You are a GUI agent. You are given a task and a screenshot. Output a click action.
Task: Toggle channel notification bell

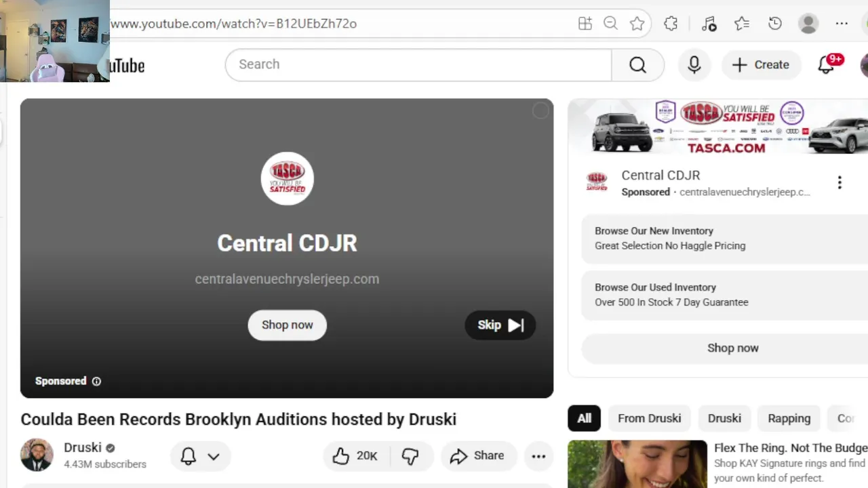(x=189, y=456)
